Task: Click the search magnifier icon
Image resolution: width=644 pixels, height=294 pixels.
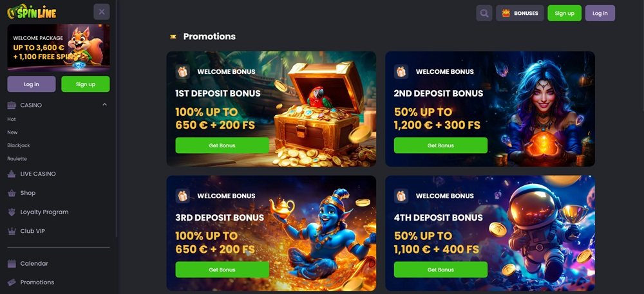Action: coord(484,13)
